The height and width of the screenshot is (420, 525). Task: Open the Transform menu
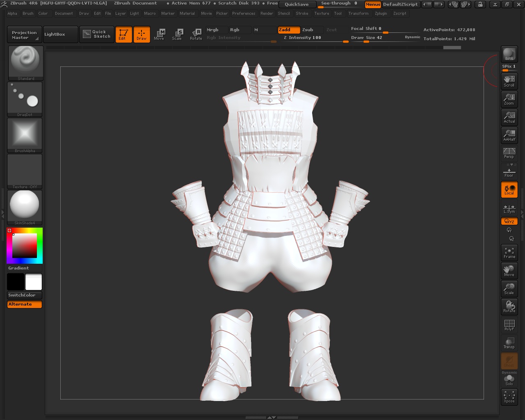[x=358, y=14]
